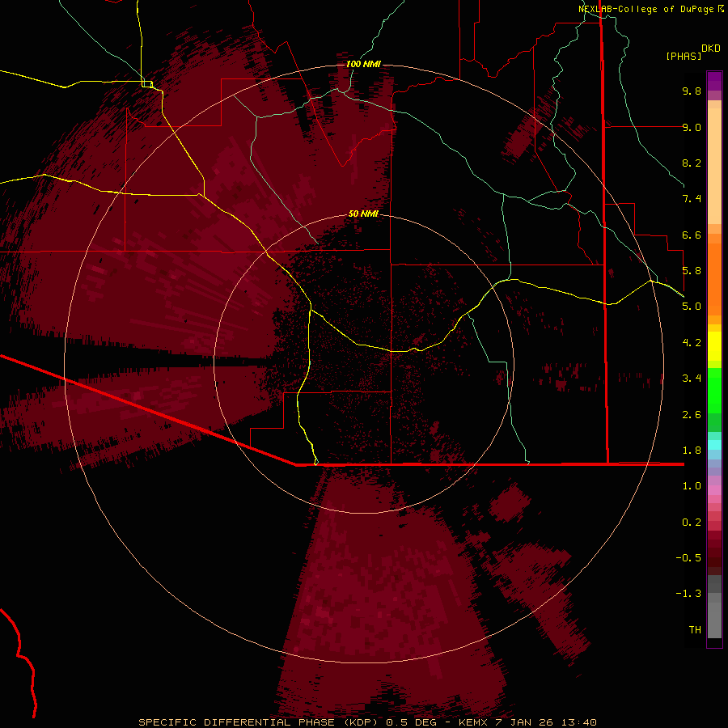The image size is (728, 728).
Task: Click the TH threshold label on scale
Action: tap(695, 630)
